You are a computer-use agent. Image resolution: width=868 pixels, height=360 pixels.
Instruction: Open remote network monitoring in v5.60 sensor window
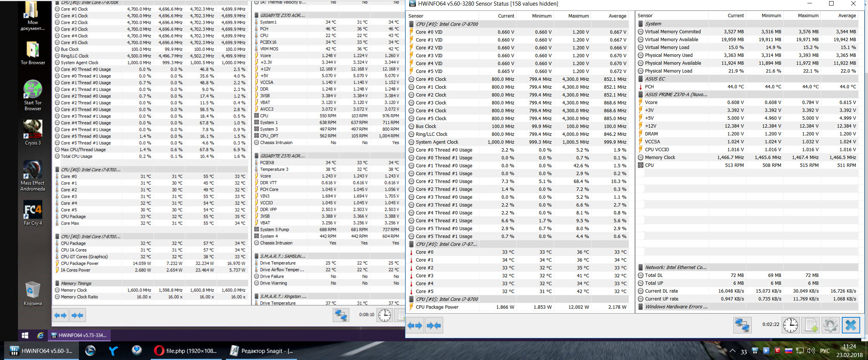click(742, 325)
